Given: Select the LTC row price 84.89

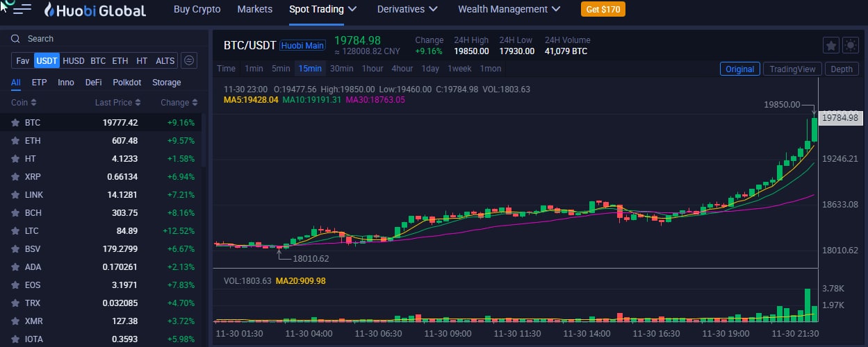Looking at the screenshot, I should pyautogui.click(x=127, y=230).
